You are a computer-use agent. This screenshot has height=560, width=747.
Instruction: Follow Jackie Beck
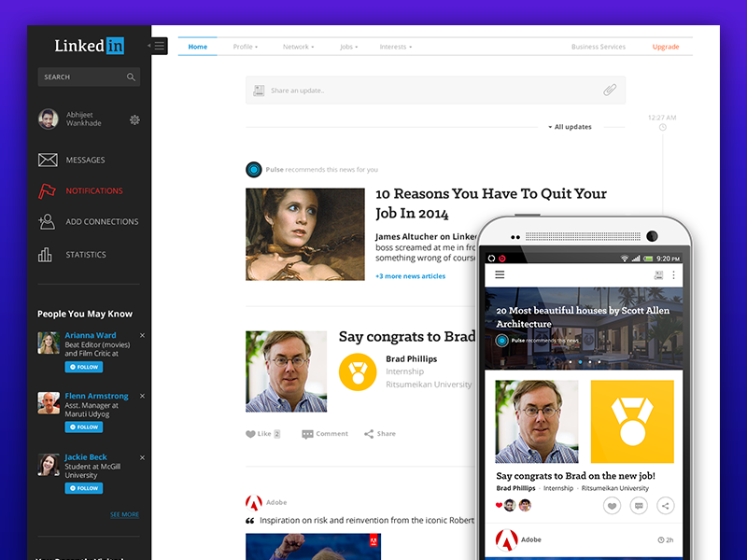coord(84,488)
